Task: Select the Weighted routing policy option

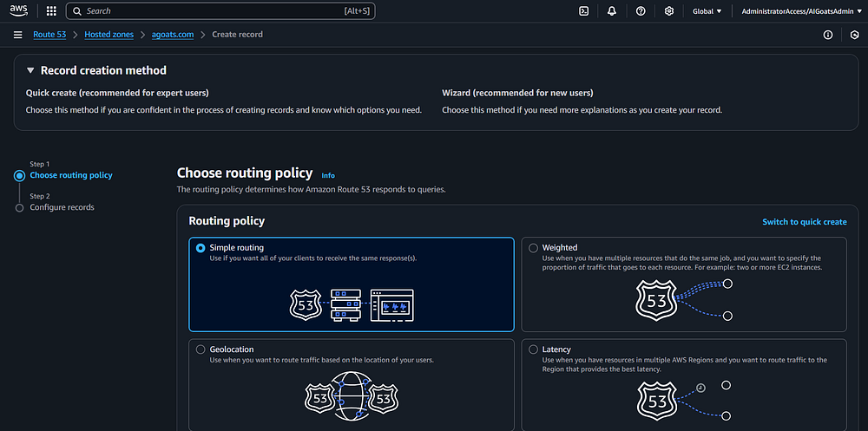Action: (x=533, y=248)
